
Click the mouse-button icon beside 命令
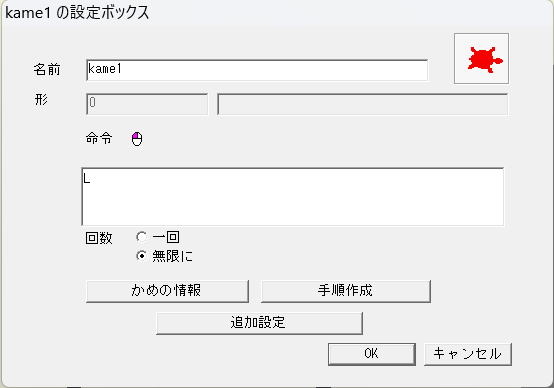(x=137, y=139)
